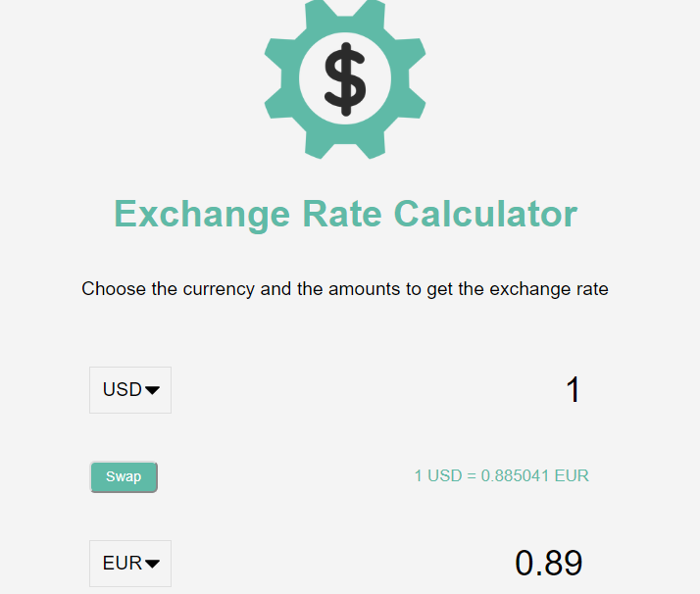Screen dimensions: 700x594
Task: Click the "USD" label in the first selector
Action: click(x=122, y=390)
